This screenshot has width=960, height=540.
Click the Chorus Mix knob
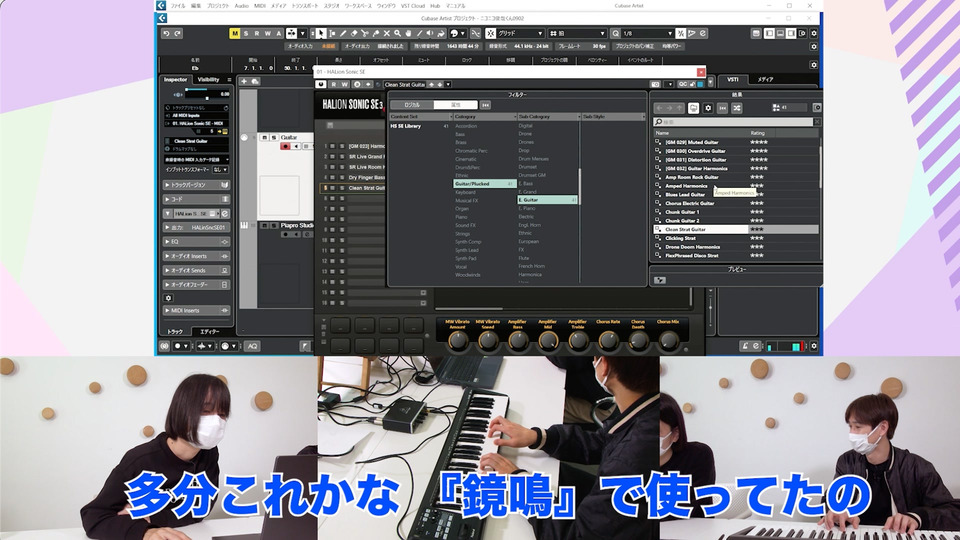coord(668,340)
